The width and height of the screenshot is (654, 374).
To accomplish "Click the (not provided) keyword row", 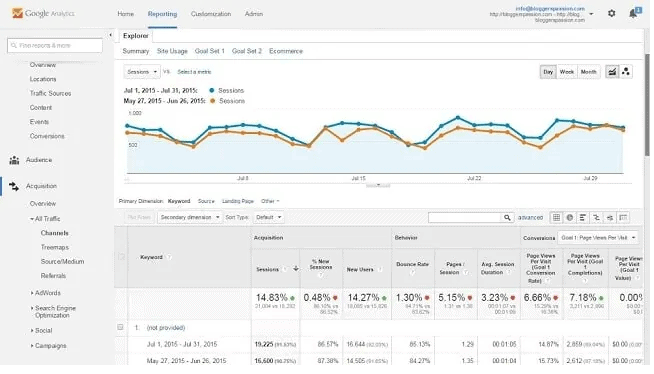I will click(166, 328).
